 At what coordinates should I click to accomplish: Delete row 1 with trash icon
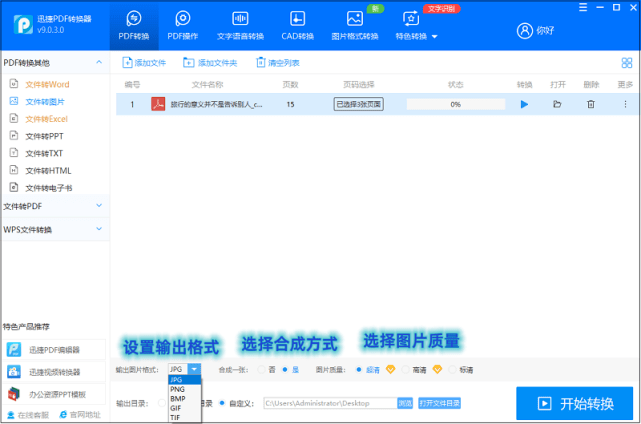pyautogui.click(x=591, y=104)
